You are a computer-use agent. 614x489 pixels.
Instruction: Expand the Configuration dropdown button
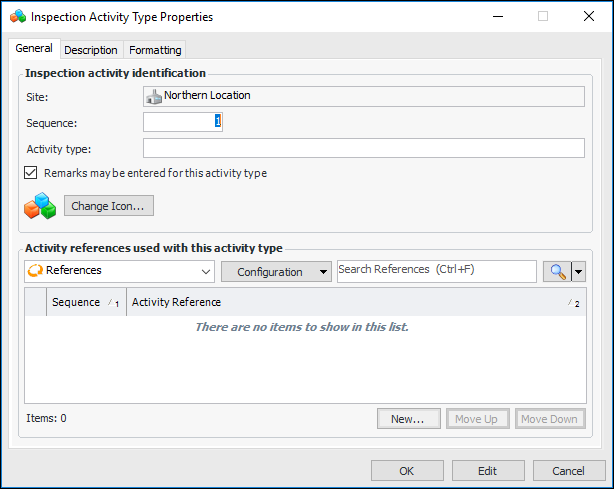point(276,272)
